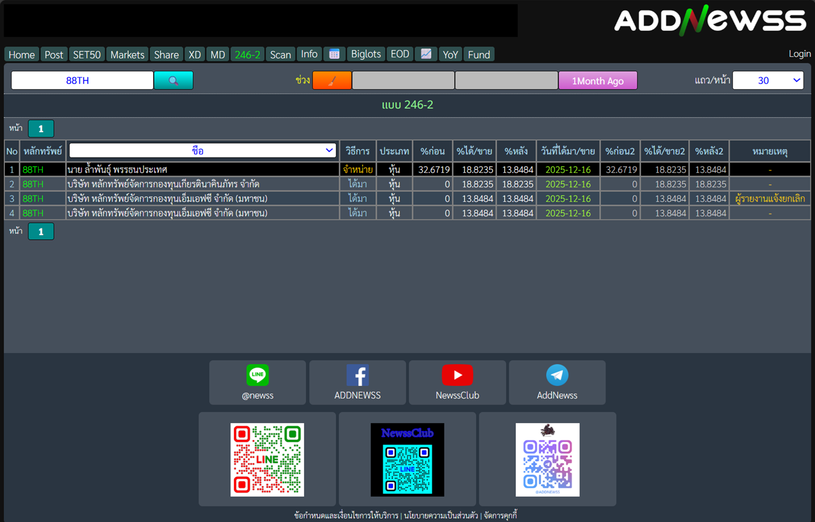Open the chart icon tab
815x522 pixels.
point(426,55)
